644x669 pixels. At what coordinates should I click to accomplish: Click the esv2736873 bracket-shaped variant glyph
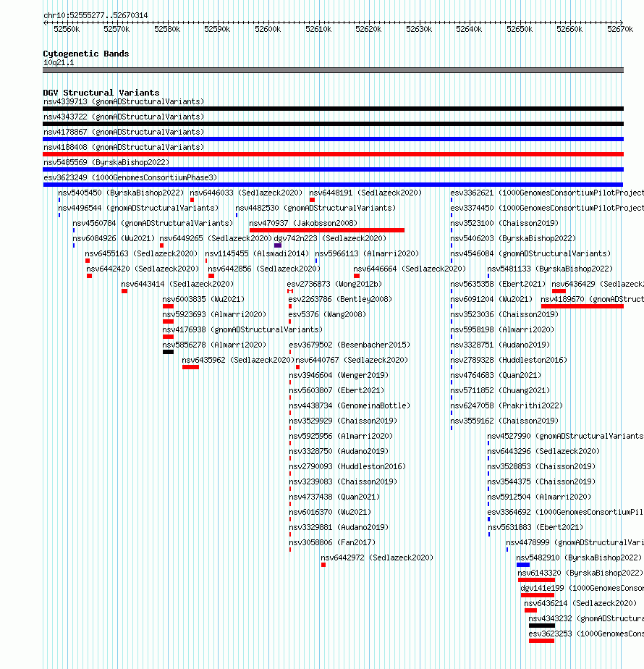pos(290,291)
